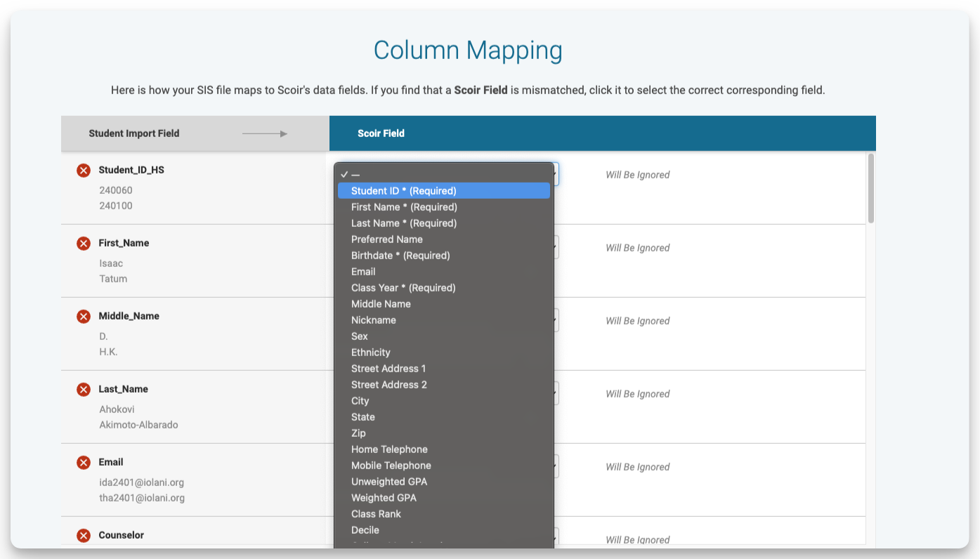
Task: Click the Last_Name field label
Action: click(123, 389)
